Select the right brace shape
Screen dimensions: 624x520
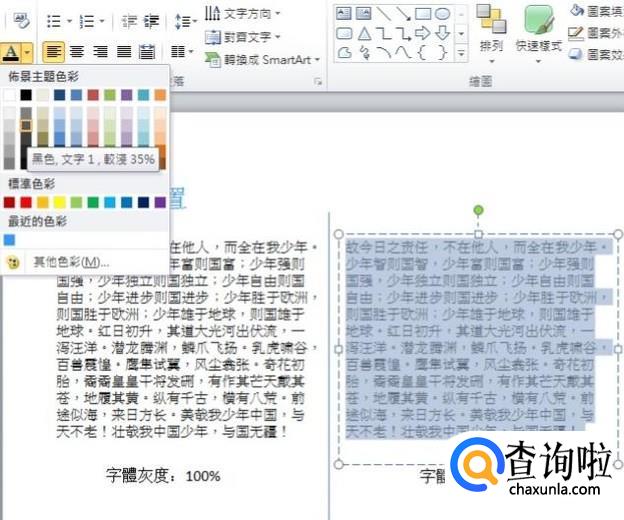[442, 53]
